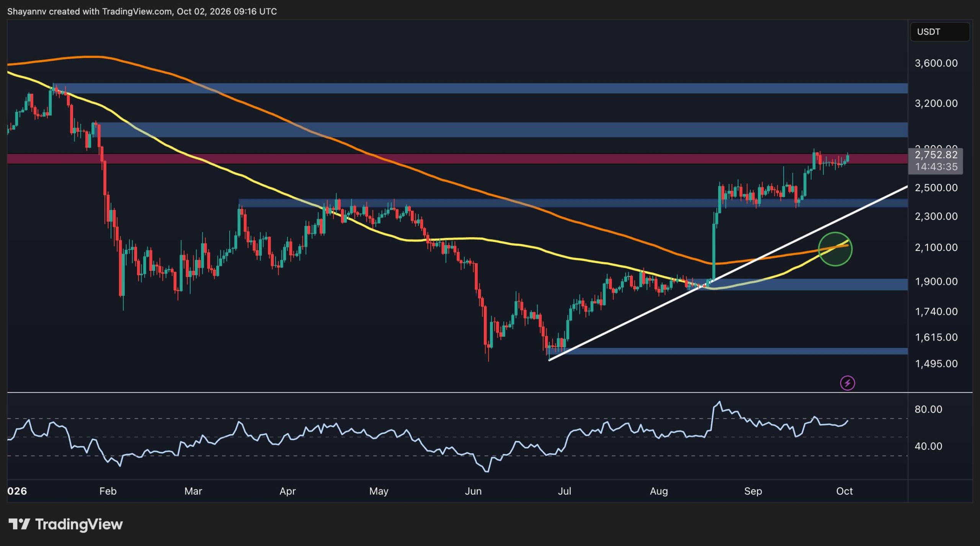Click the May label on time axis
This screenshot has width=980, height=546.
(379, 491)
